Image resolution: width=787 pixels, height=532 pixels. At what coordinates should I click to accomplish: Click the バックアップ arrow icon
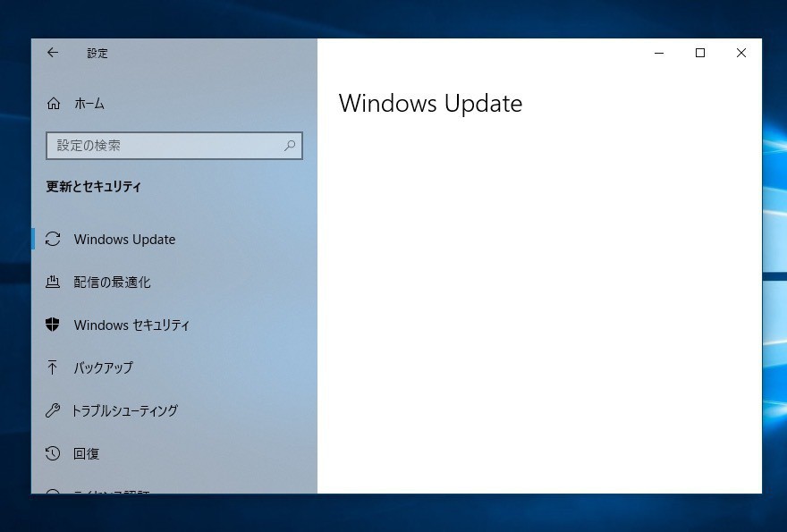[x=52, y=367]
